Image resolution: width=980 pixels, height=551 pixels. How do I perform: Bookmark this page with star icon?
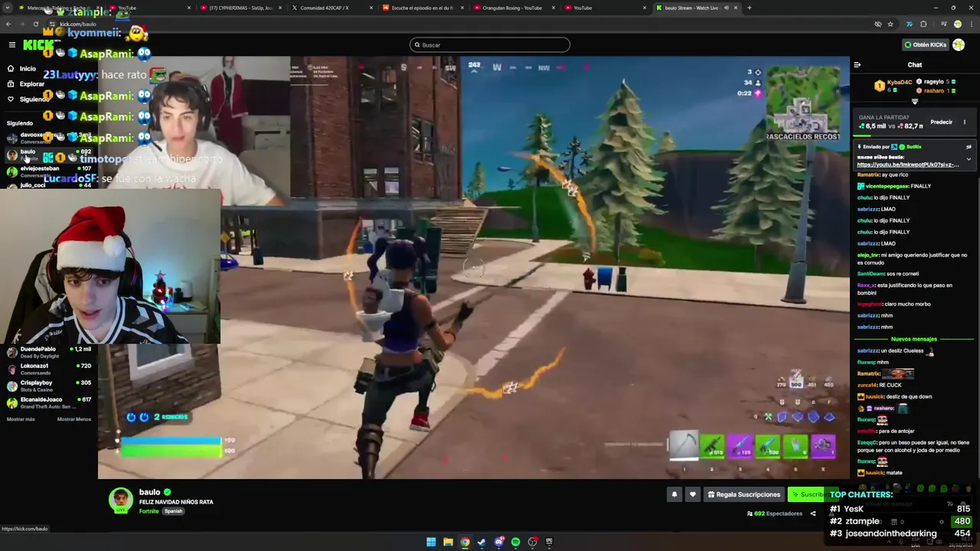890,24
